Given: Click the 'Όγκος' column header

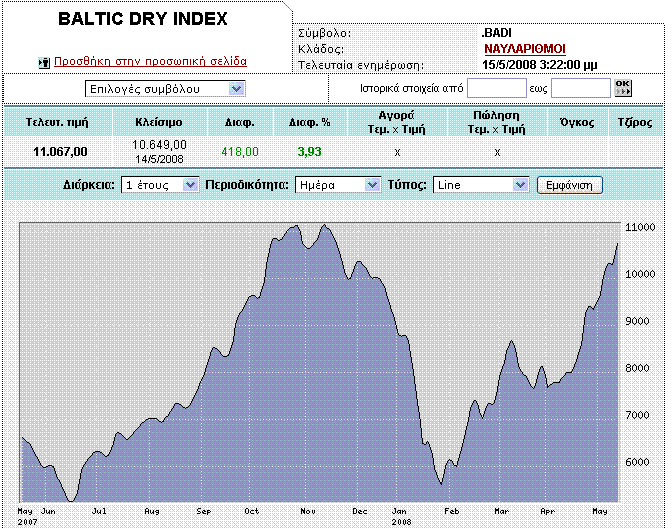Looking at the screenshot, I should (576, 122).
